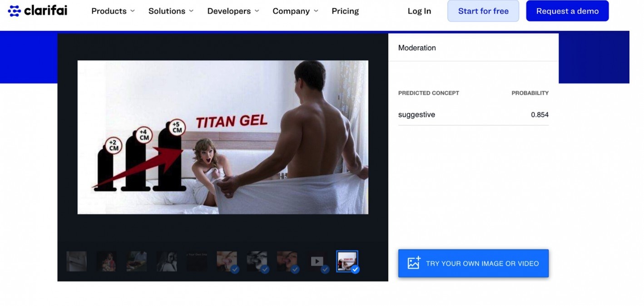
Task: Click the PREDICTED CONCEPT column header
Action: 429,93
